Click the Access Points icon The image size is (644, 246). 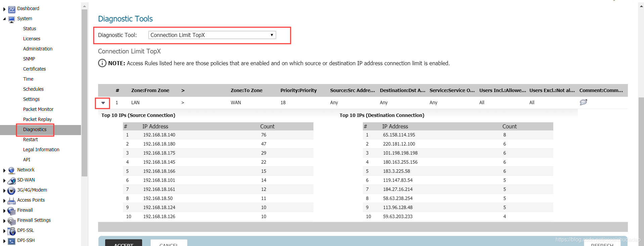pyautogui.click(x=12, y=201)
